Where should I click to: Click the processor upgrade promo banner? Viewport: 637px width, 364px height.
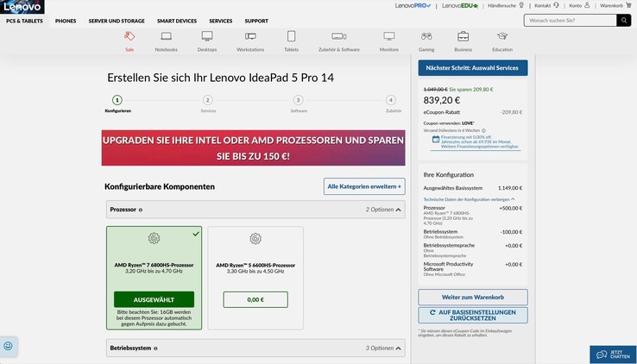click(253, 147)
